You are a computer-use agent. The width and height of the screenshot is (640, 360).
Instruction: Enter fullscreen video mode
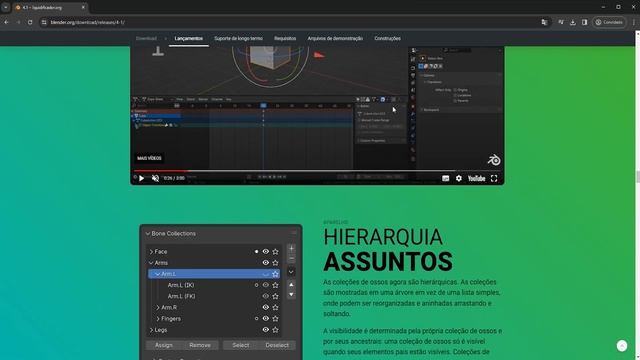494,178
